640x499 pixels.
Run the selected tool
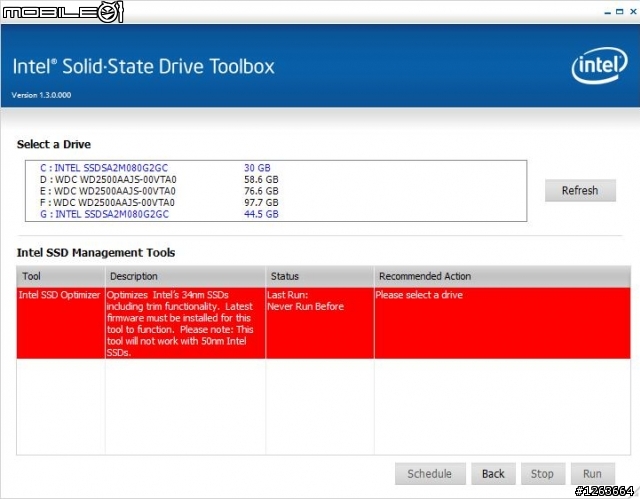click(x=592, y=474)
